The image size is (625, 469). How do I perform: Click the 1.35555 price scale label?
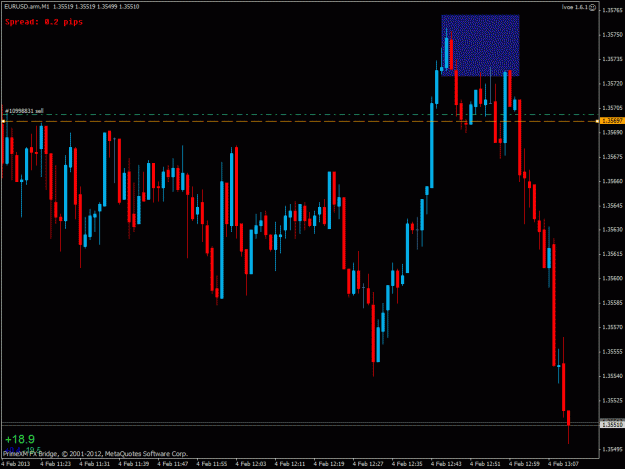point(613,352)
